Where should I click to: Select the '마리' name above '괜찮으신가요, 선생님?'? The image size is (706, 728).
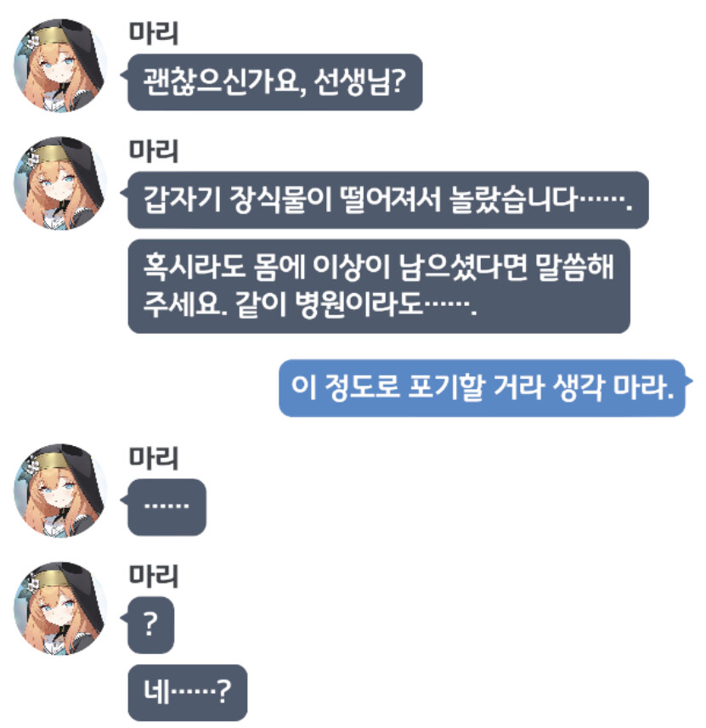(153, 33)
